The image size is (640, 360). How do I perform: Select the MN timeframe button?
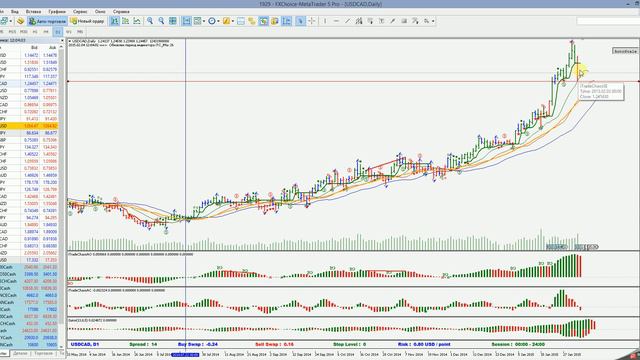(x=80, y=32)
